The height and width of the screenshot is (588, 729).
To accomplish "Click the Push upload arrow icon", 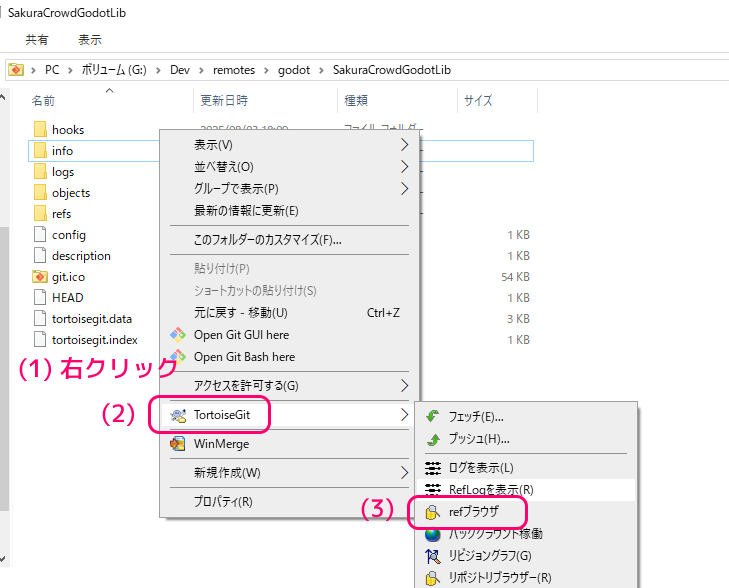I will 433,439.
